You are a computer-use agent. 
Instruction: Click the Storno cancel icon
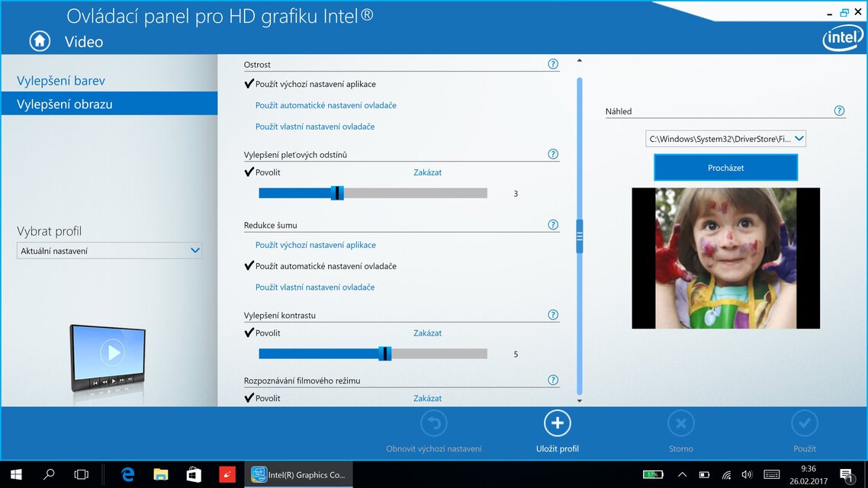[680, 422]
